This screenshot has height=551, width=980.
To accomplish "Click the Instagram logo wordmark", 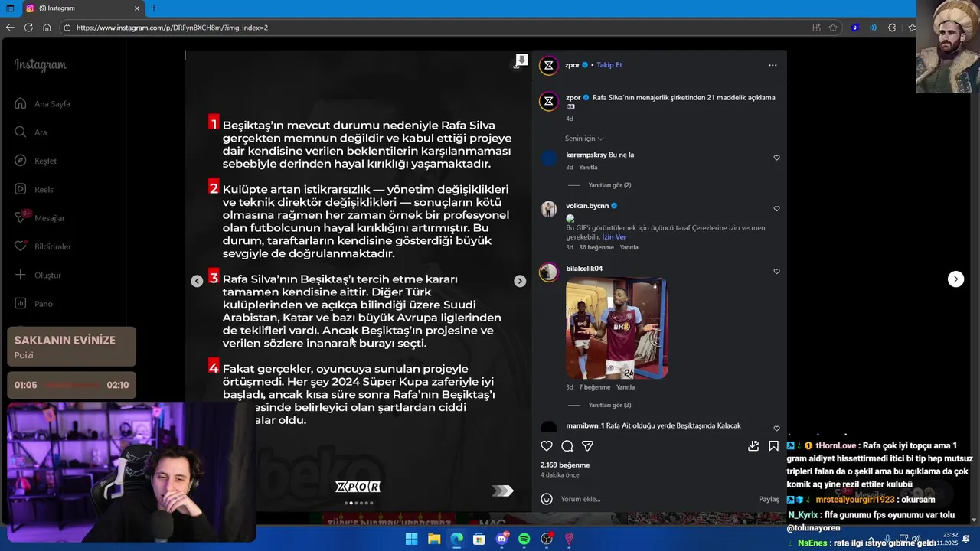I will tap(41, 66).
